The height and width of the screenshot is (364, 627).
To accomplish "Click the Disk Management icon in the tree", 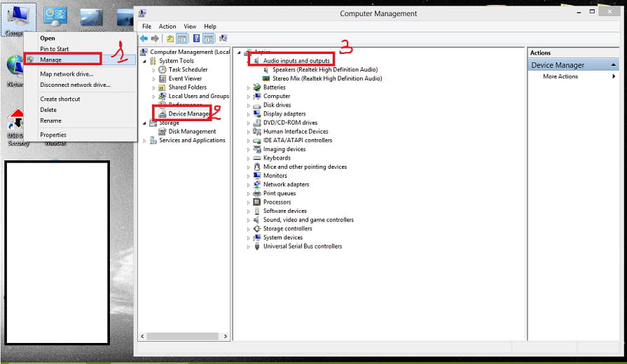I will point(163,132).
